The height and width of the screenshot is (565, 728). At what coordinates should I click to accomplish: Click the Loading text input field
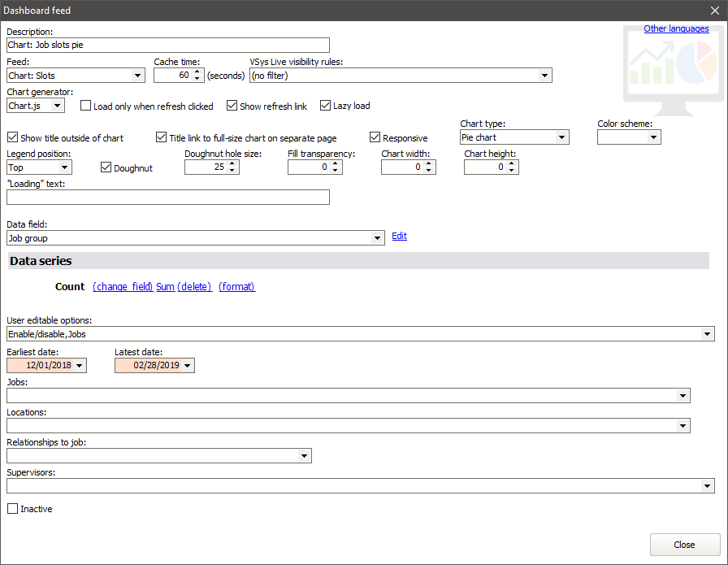click(168, 198)
